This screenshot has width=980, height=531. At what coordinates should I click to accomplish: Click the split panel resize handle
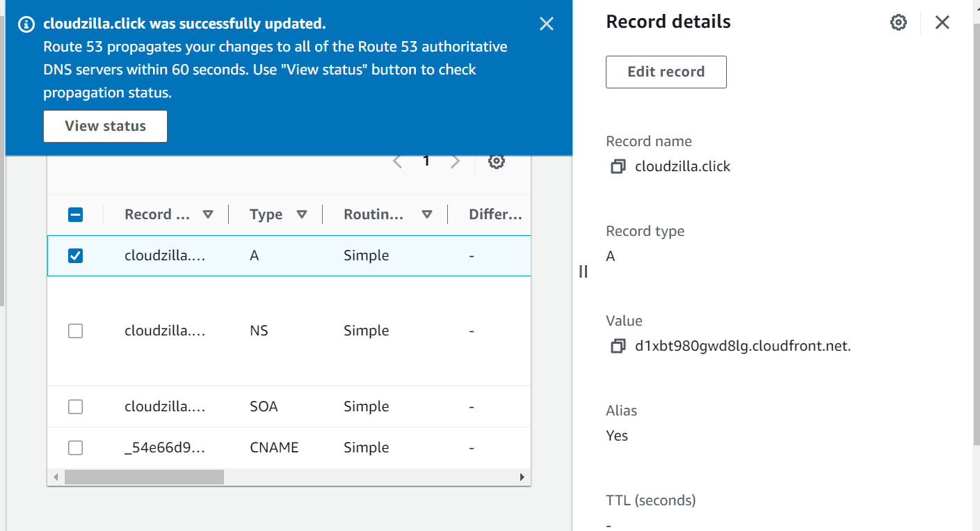point(584,272)
